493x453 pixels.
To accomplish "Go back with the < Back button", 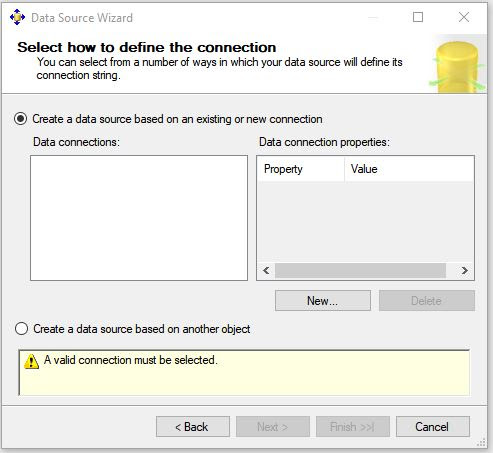I will 193,426.
